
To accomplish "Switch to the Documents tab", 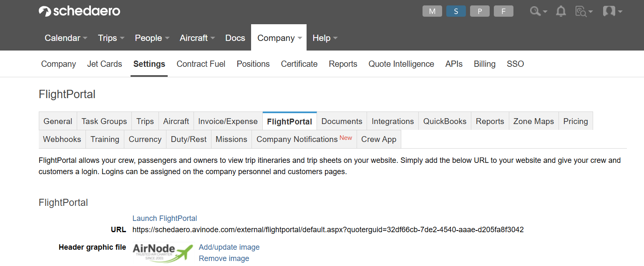I will [342, 121].
